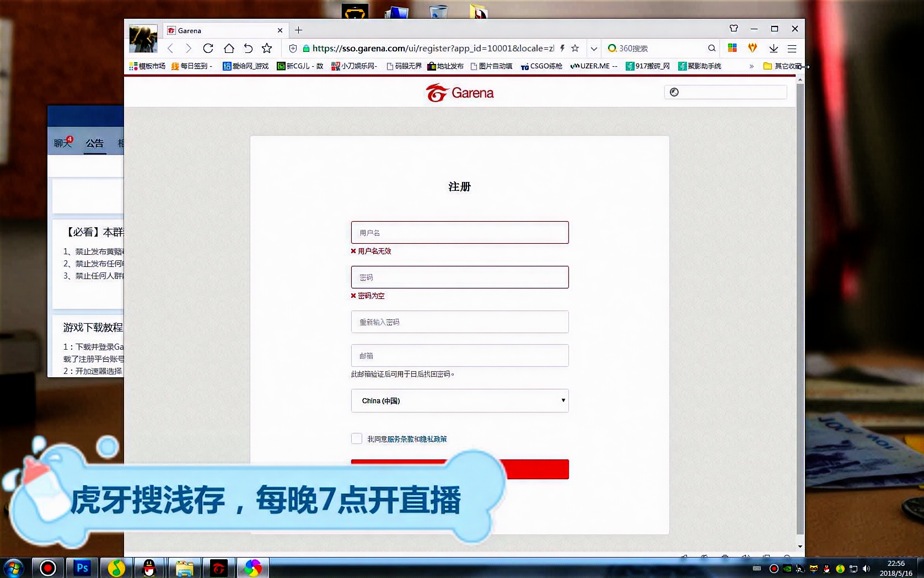Open the CSGO练枪 bookmark
Viewport: 924px width, 578px height.
tap(541, 66)
